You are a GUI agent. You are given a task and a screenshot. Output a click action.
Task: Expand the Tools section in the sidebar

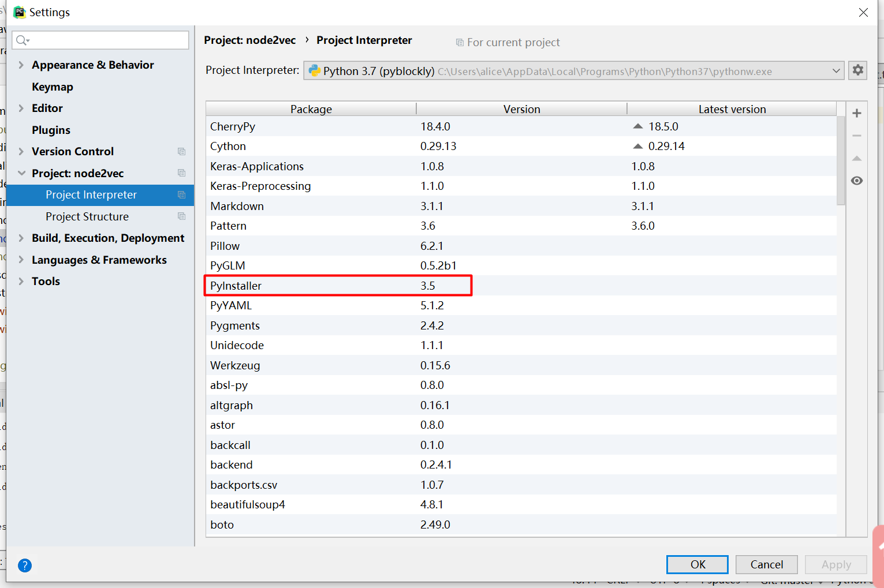tap(21, 281)
